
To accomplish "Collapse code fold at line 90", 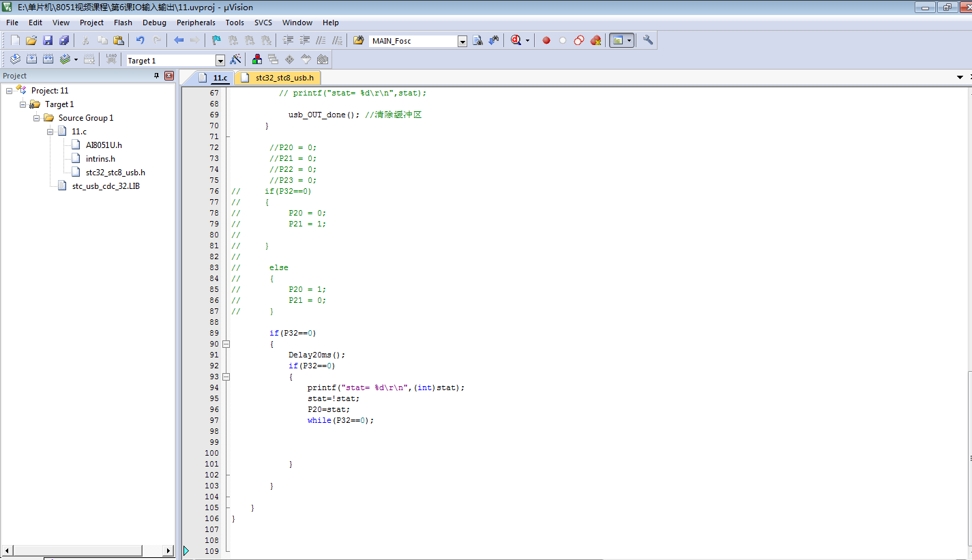I will 226,344.
